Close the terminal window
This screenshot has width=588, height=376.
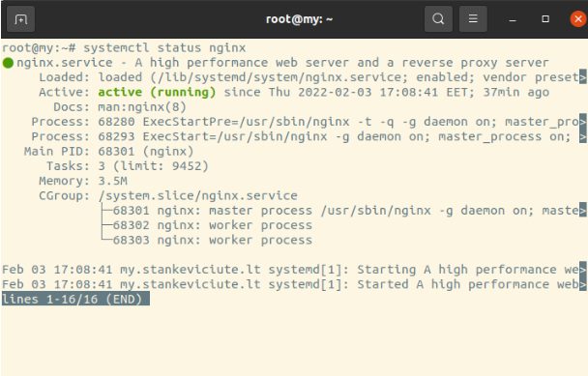578,18
